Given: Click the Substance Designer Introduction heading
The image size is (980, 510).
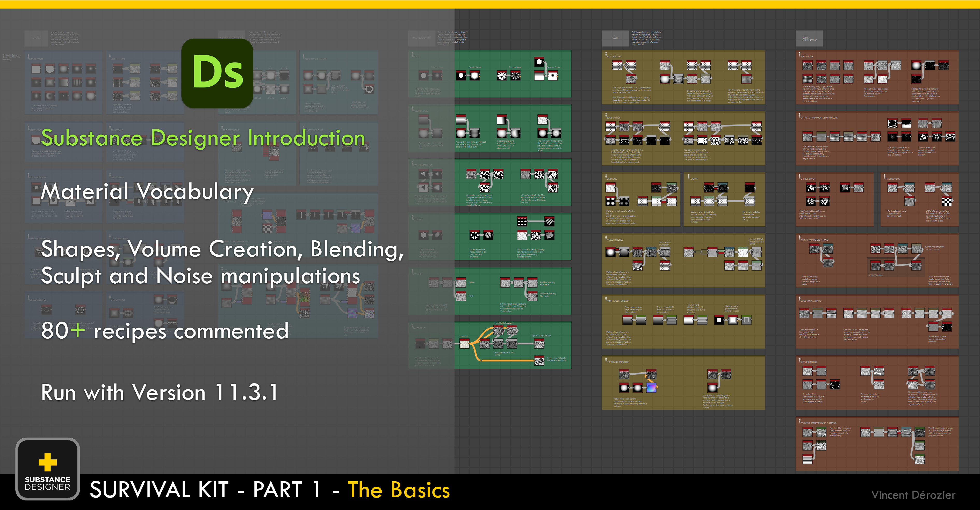Looking at the screenshot, I should point(203,138).
